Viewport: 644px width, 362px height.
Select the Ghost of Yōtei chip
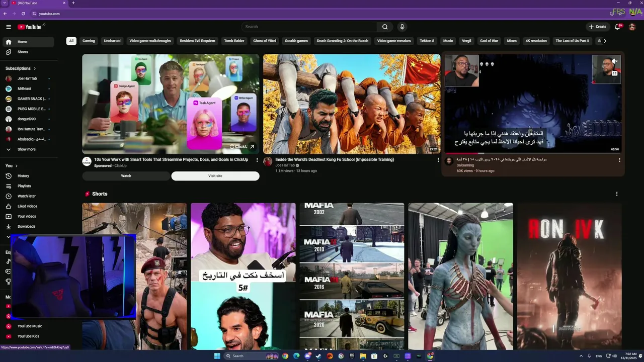click(x=265, y=41)
